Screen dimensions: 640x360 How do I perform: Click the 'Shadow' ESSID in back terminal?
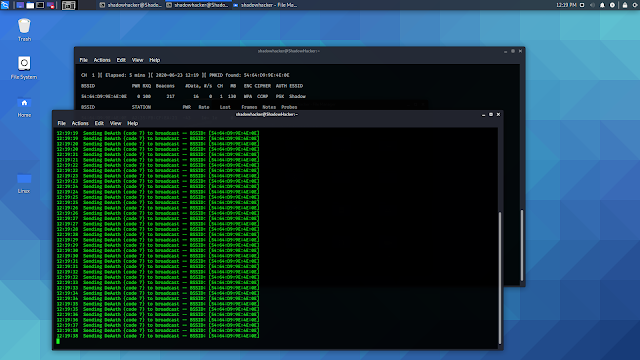click(x=297, y=96)
